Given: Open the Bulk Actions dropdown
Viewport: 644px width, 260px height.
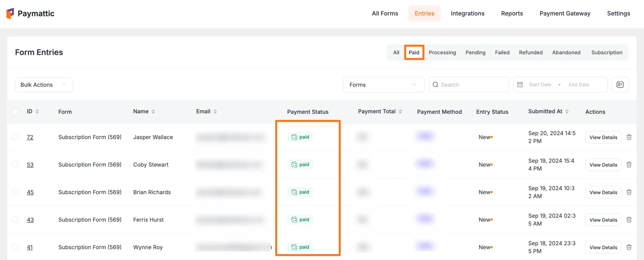Looking at the screenshot, I should coord(44,85).
